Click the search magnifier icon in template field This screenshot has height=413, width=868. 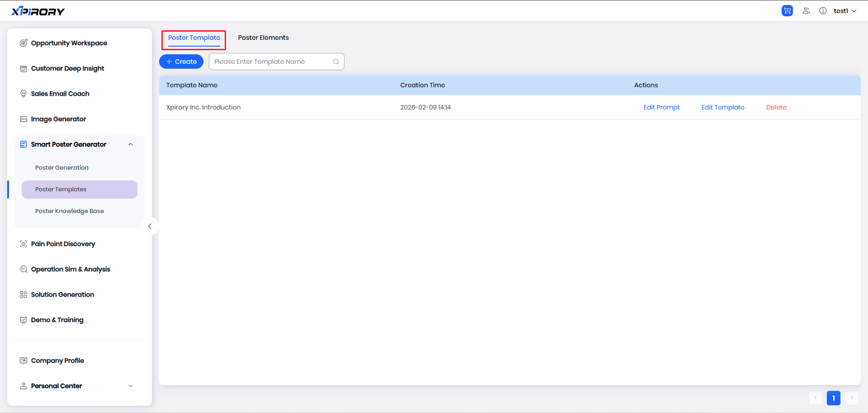click(336, 62)
